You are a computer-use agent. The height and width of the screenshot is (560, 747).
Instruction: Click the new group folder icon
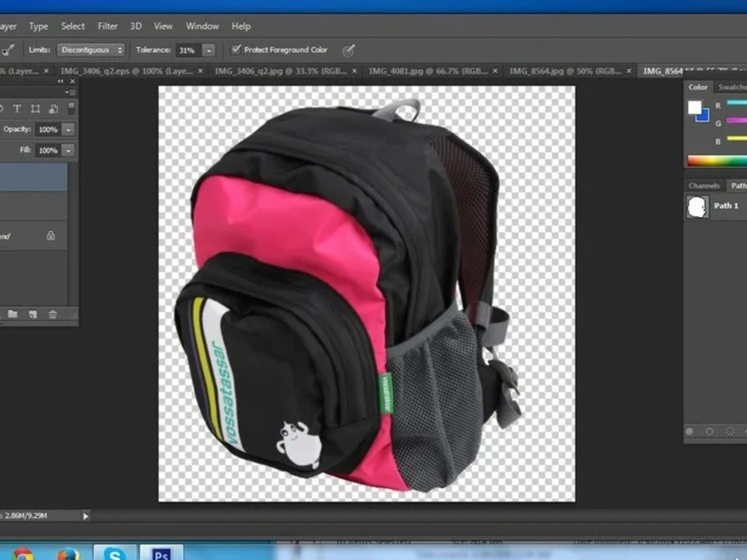click(x=13, y=314)
